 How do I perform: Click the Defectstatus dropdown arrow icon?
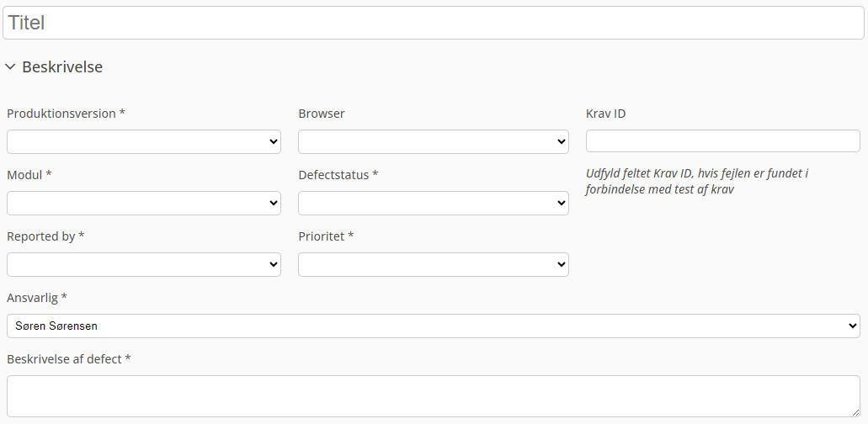pos(561,204)
